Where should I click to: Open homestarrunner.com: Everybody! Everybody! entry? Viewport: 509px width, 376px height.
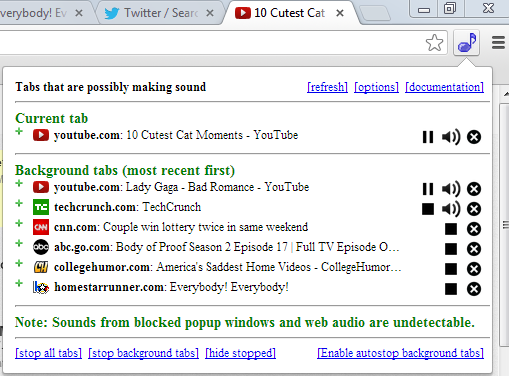(171, 287)
